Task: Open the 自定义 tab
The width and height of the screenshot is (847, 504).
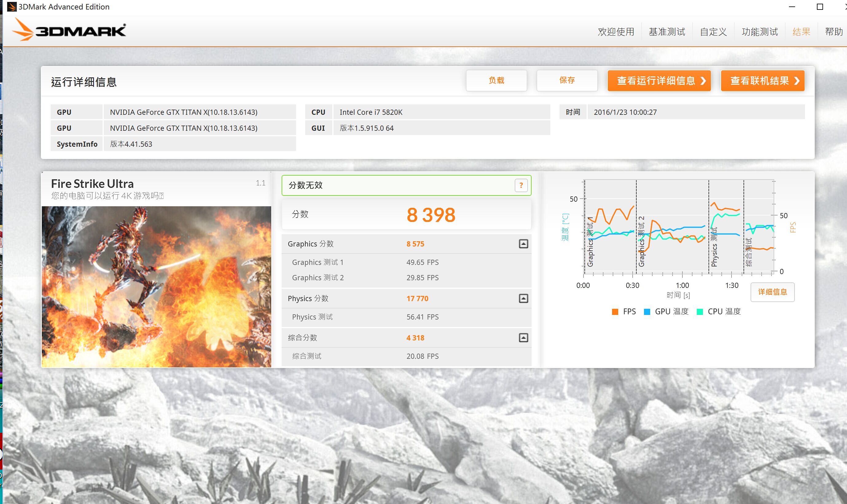Action: click(x=713, y=32)
